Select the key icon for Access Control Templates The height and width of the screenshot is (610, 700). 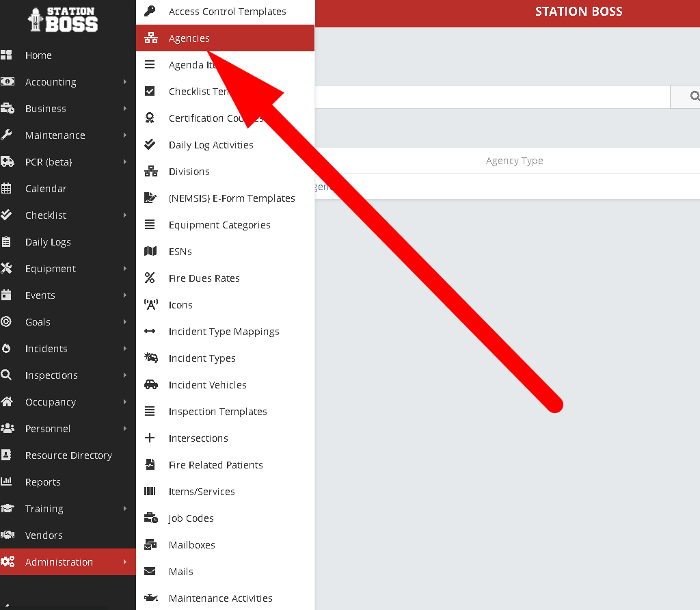150,12
